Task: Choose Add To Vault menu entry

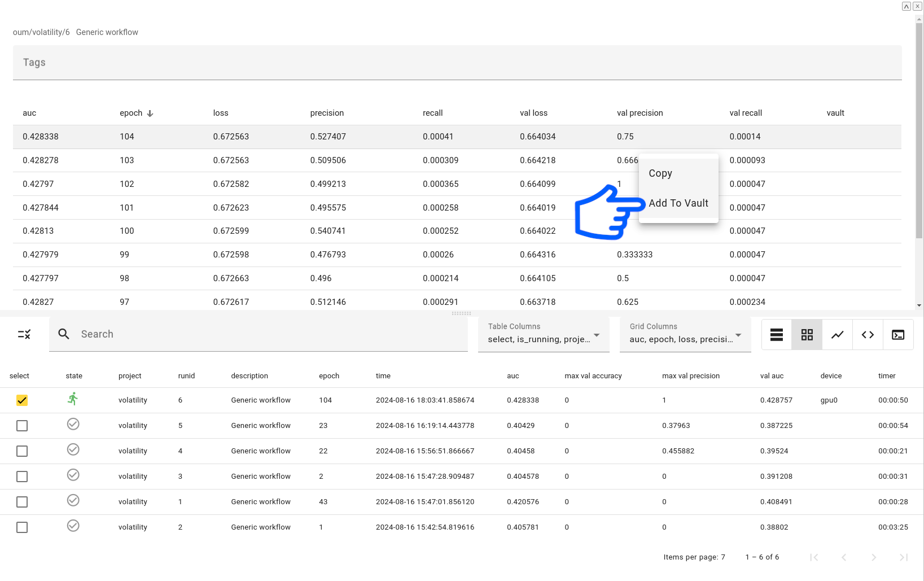Action: point(678,203)
